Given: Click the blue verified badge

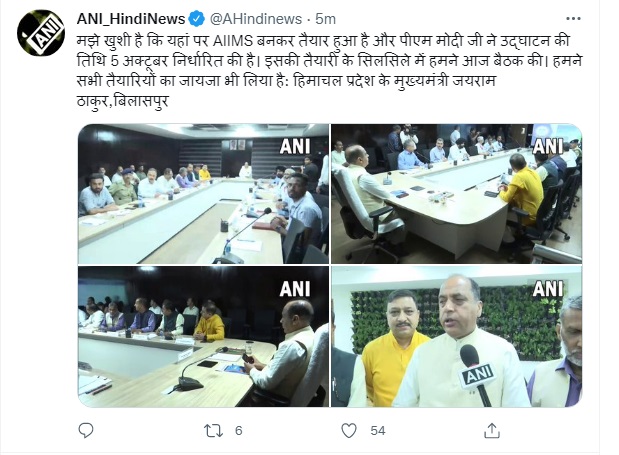Looking at the screenshot, I should pyautogui.click(x=197, y=19).
